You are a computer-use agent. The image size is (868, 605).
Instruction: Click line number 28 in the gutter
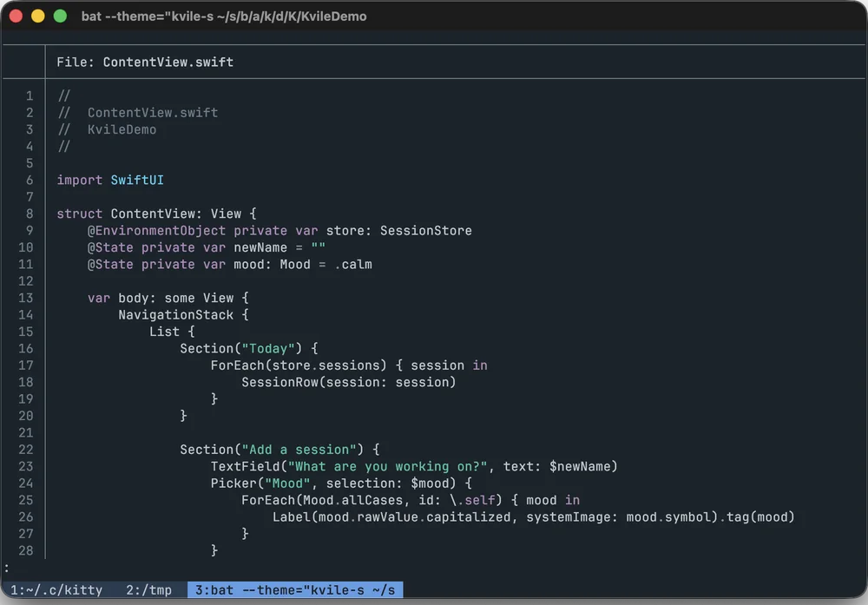click(25, 551)
